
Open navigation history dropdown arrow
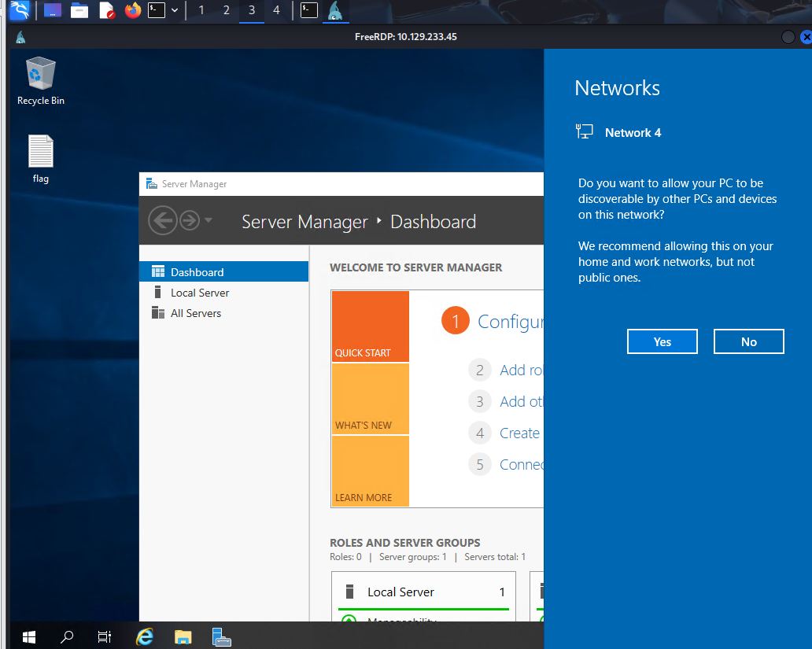click(209, 220)
